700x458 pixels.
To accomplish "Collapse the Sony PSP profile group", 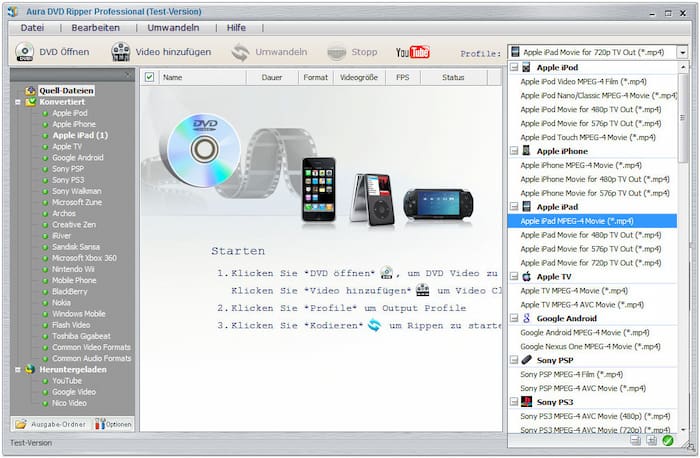I will pyautogui.click(x=514, y=360).
